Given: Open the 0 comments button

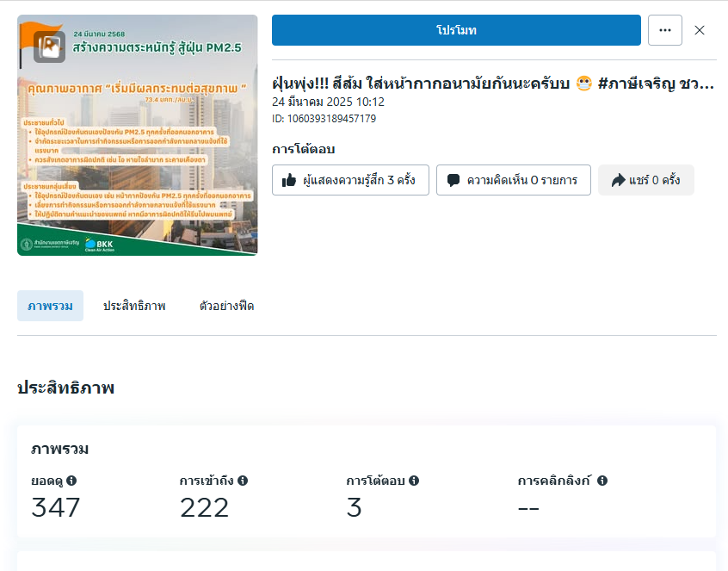Looking at the screenshot, I should point(514,180).
